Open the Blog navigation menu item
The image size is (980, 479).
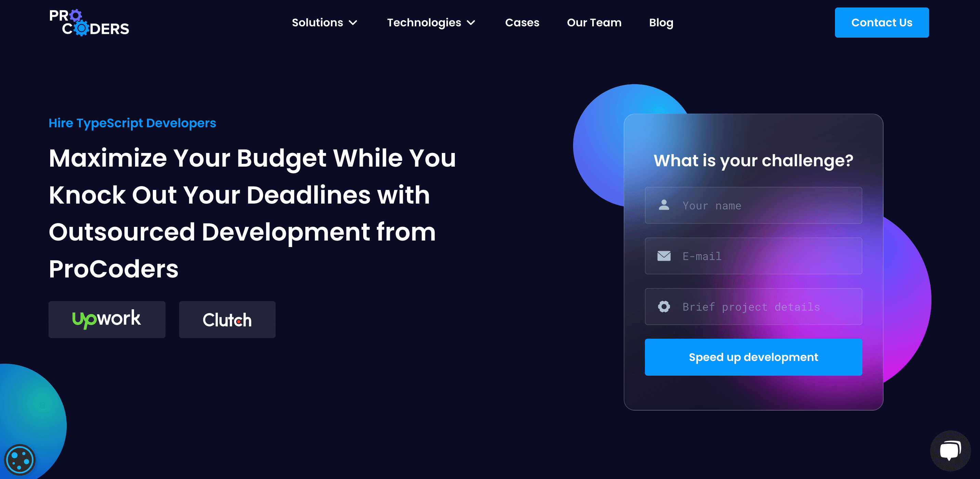pos(661,23)
